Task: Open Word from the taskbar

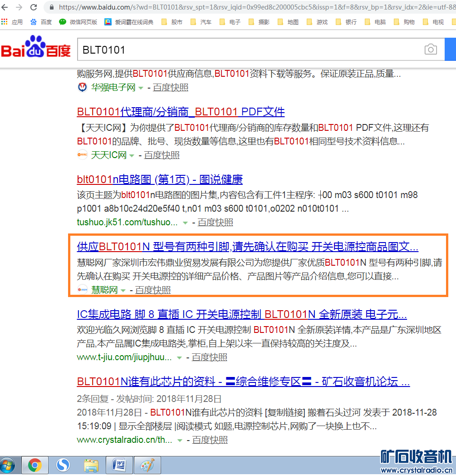Action: (x=119, y=466)
